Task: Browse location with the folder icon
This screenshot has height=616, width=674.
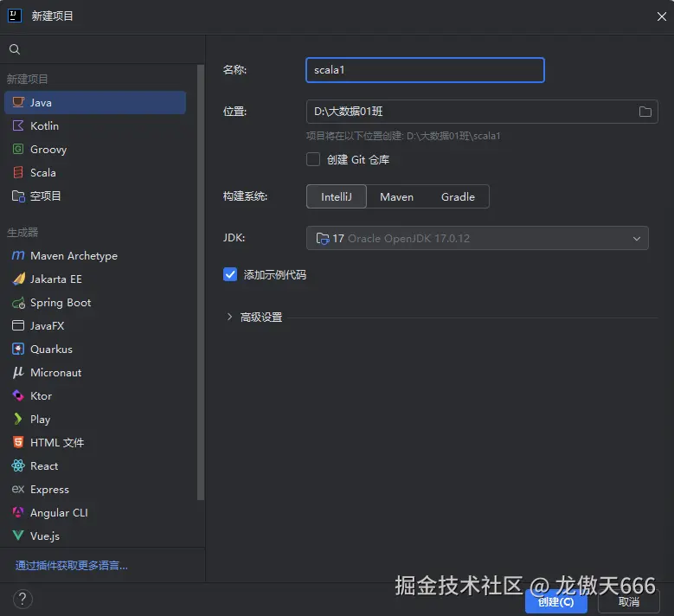Action: click(645, 112)
